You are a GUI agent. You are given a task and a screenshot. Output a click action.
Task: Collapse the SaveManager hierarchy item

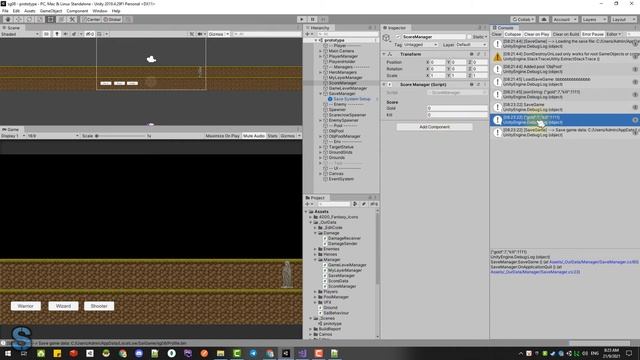[321, 93]
